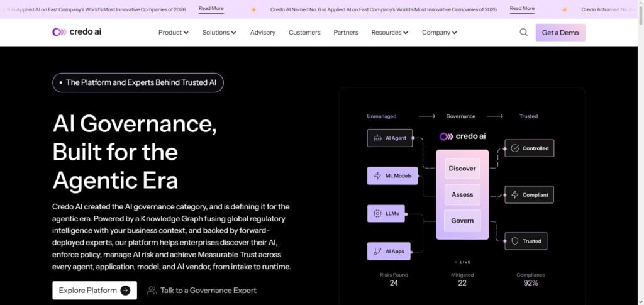Click the lightning icon on Compliant
644x305 pixels.
point(514,195)
